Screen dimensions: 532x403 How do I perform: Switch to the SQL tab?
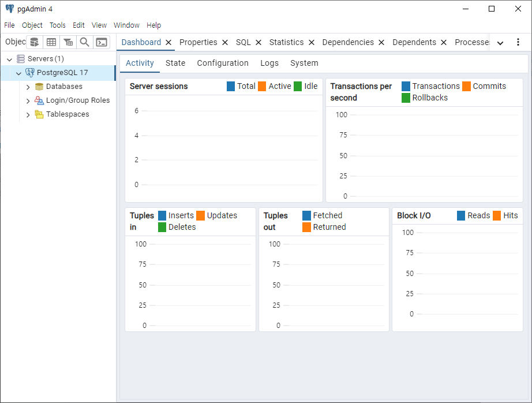click(x=243, y=42)
